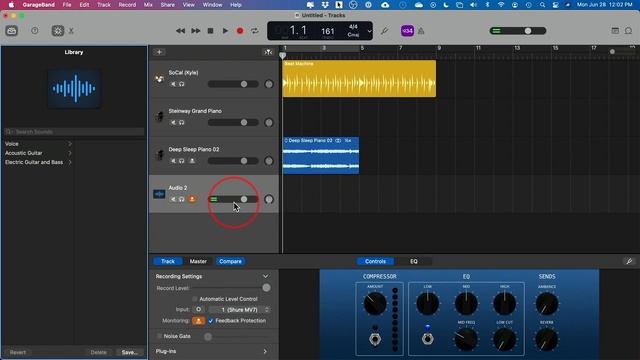Uncheck Feedback Protection checkbox

pos(211,321)
